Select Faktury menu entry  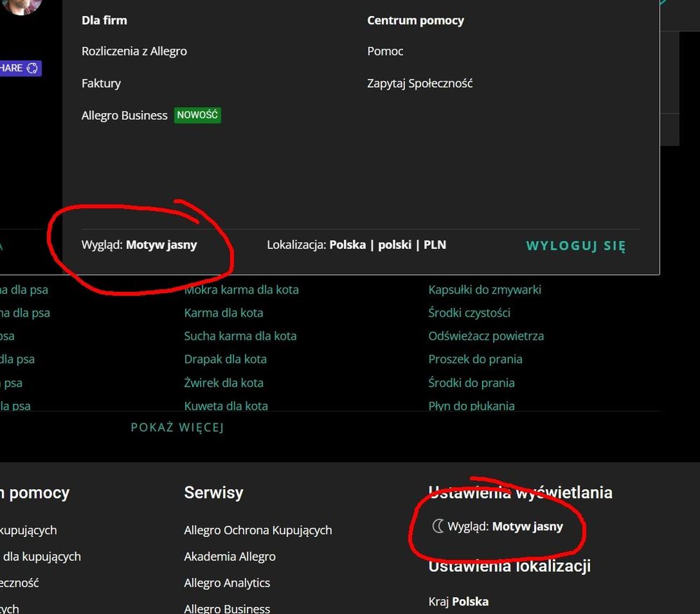coord(101,83)
